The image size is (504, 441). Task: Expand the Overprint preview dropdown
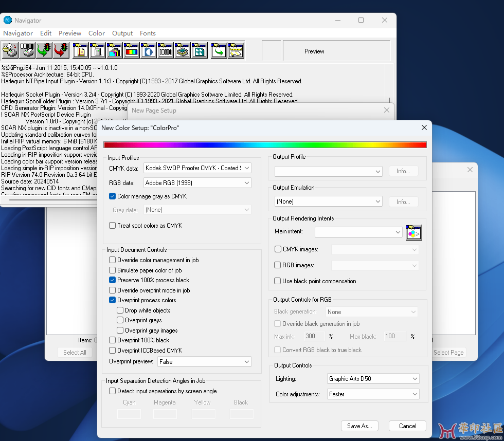pyautogui.click(x=205, y=362)
